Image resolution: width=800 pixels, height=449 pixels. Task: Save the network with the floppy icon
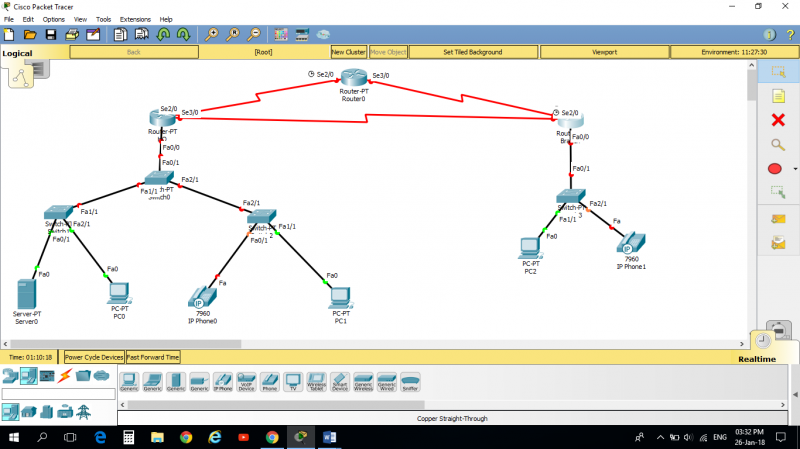51,35
